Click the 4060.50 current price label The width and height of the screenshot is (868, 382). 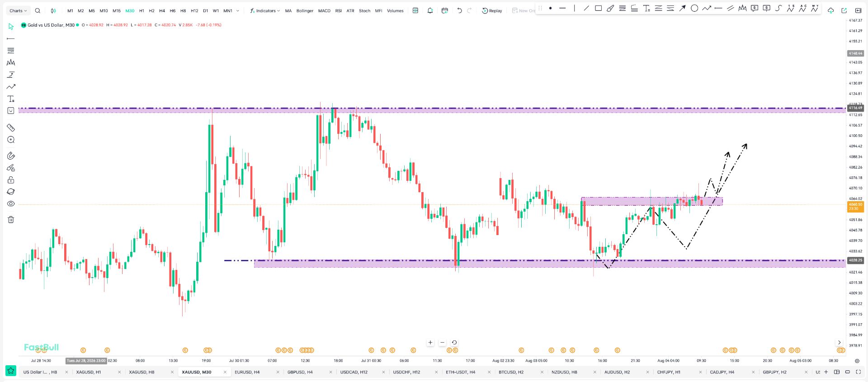(x=855, y=207)
